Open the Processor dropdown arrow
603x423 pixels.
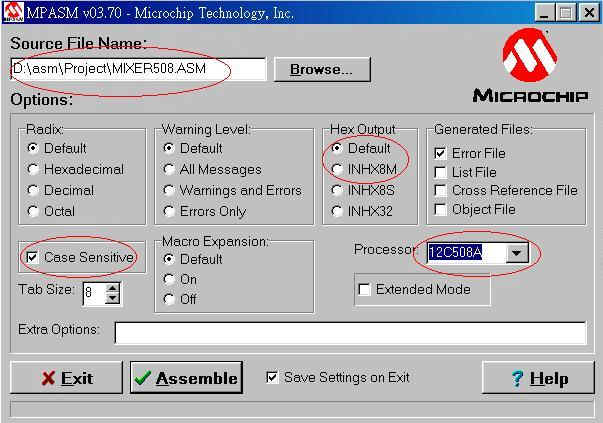coord(517,253)
